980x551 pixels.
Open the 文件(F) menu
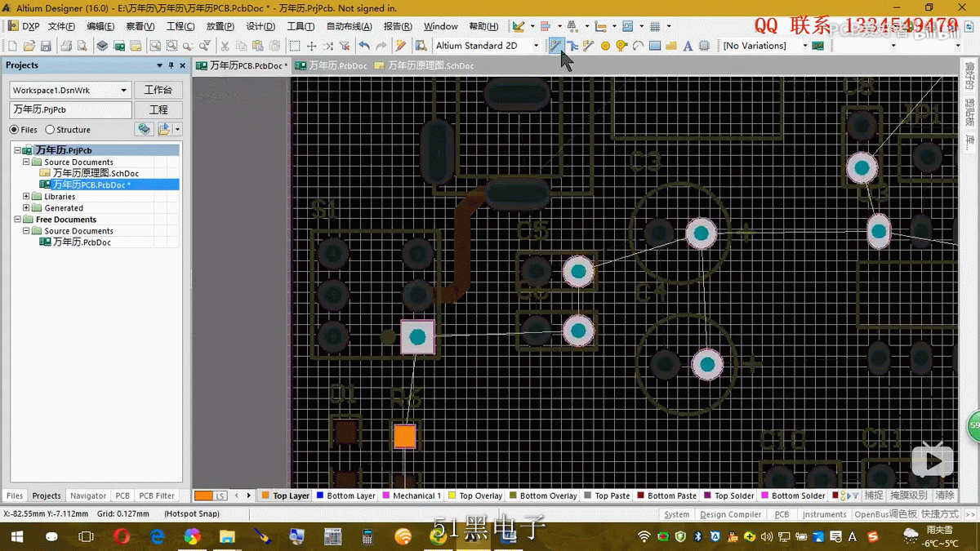61,26
